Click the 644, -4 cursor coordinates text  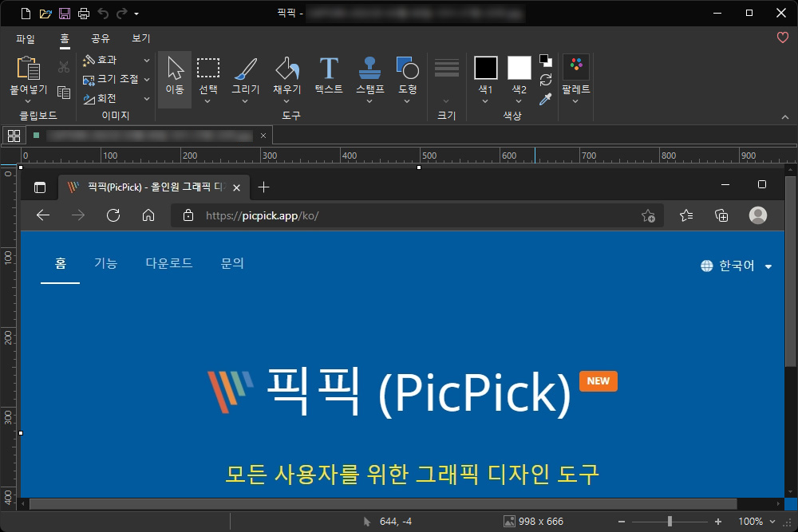tap(396, 522)
